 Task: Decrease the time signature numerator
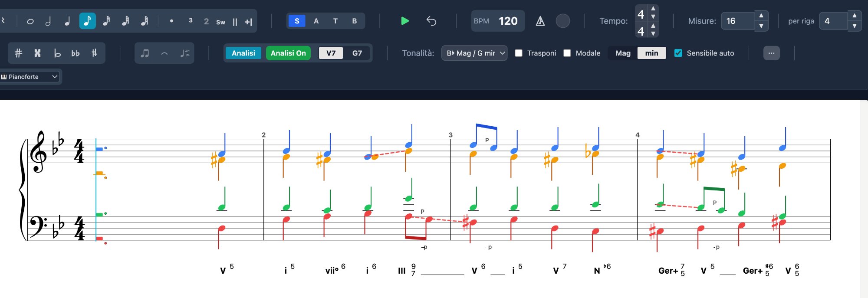[x=653, y=16]
